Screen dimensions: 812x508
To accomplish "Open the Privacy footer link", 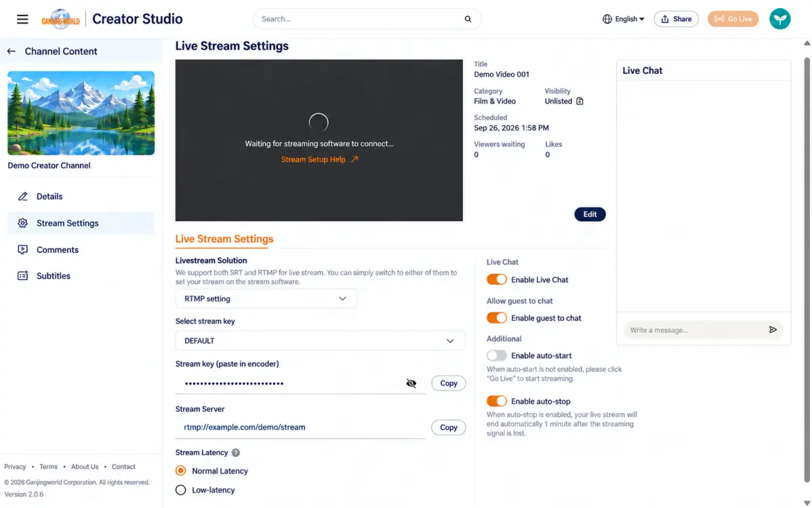I will [x=15, y=467].
